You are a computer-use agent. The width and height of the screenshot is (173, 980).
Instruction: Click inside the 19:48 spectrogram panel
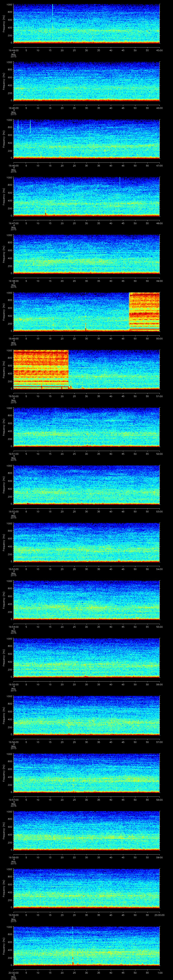[x=86, y=254]
